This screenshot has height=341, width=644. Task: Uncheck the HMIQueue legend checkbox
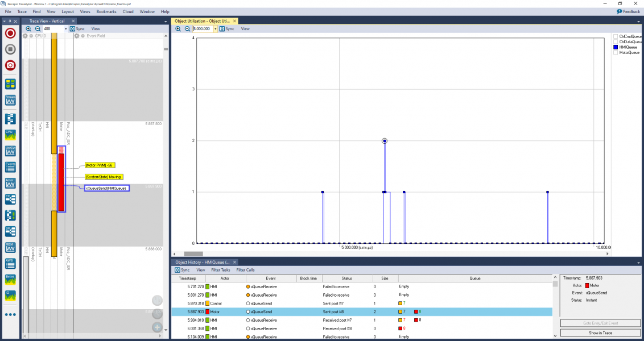point(616,47)
